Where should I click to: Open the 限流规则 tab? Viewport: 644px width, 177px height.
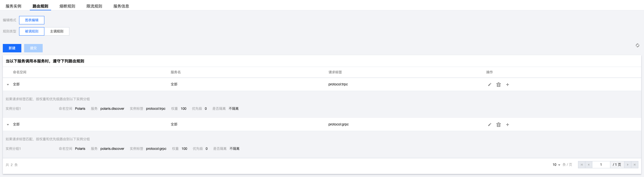(x=94, y=6)
